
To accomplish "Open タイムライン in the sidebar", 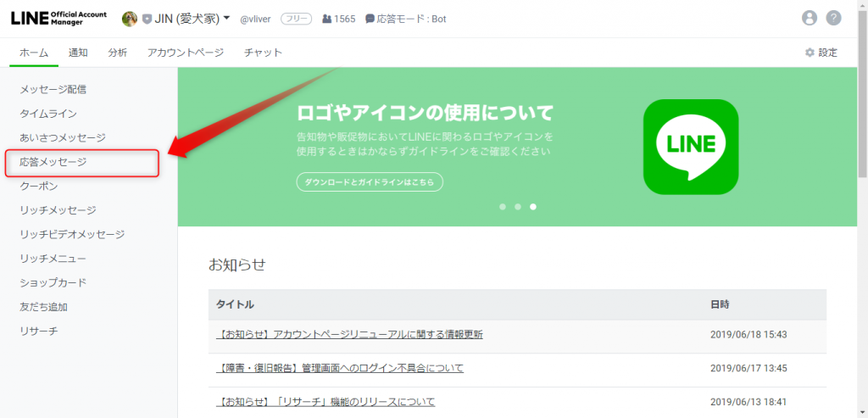I will click(48, 114).
